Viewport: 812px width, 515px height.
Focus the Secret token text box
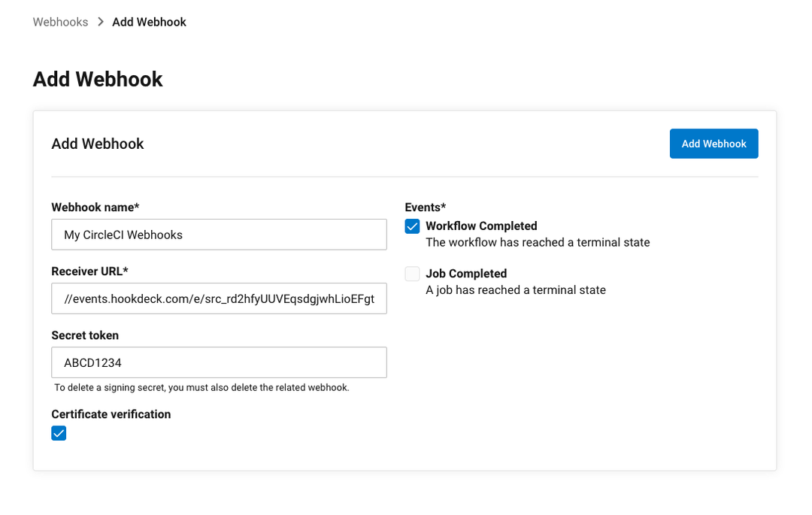click(x=218, y=362)
